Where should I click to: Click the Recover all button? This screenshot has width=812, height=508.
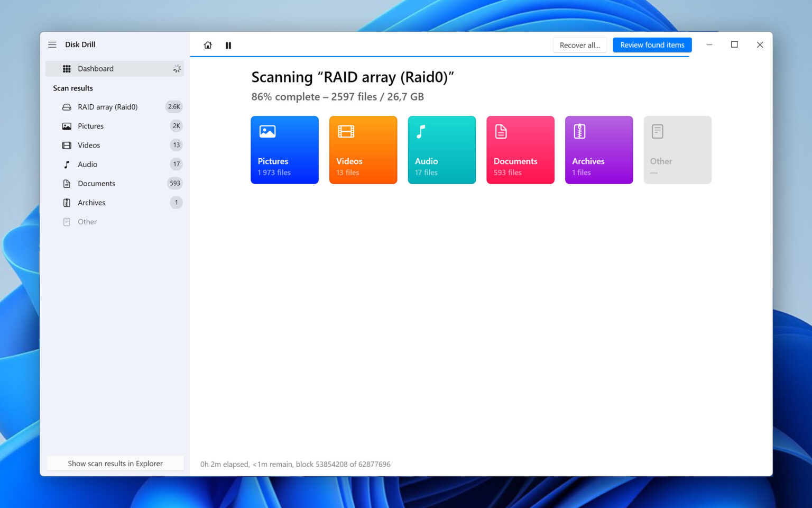(x=579, y=45)
